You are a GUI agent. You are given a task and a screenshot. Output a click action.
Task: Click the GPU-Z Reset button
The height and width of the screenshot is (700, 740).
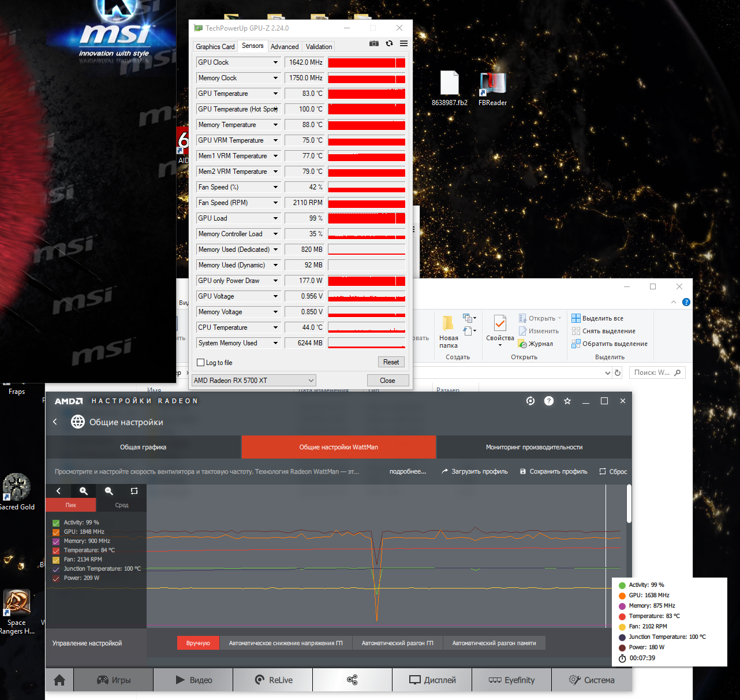tap(391, 362)
